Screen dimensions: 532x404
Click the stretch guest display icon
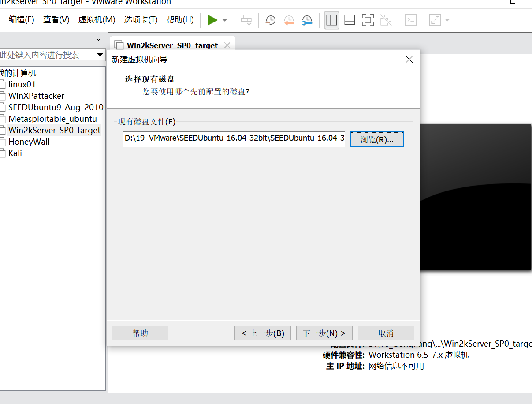pos(435,20)
